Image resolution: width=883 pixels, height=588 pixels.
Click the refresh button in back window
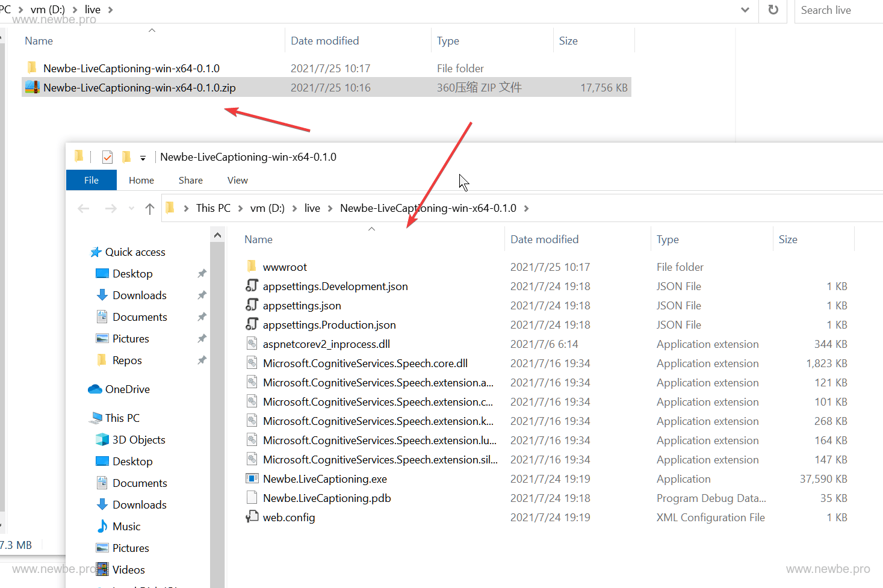pyautogui.click(x=773, y=10)
